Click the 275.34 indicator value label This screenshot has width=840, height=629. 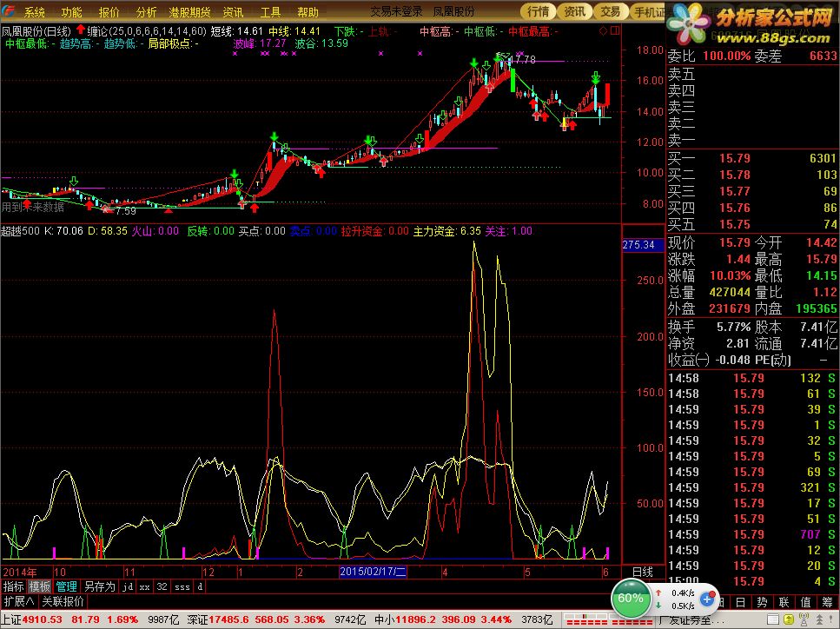point(639,245)
